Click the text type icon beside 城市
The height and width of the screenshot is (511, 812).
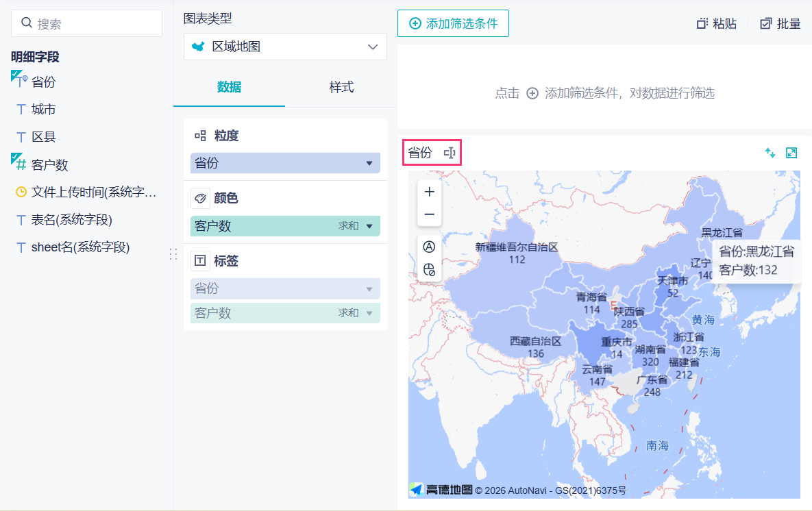click(21, 109)
